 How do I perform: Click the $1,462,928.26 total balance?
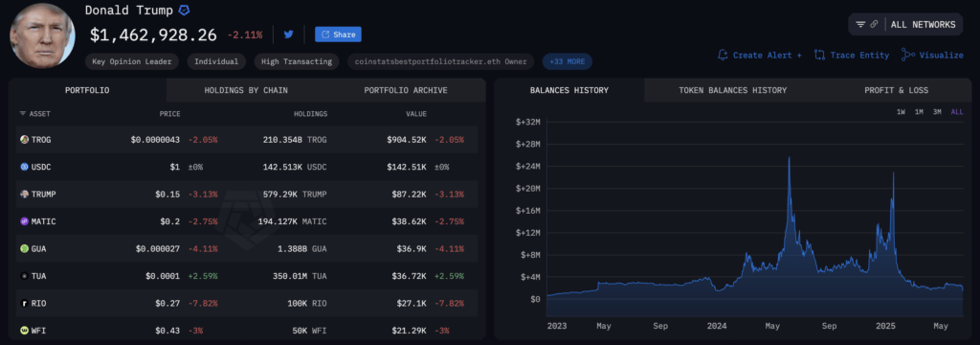point(154,34)
